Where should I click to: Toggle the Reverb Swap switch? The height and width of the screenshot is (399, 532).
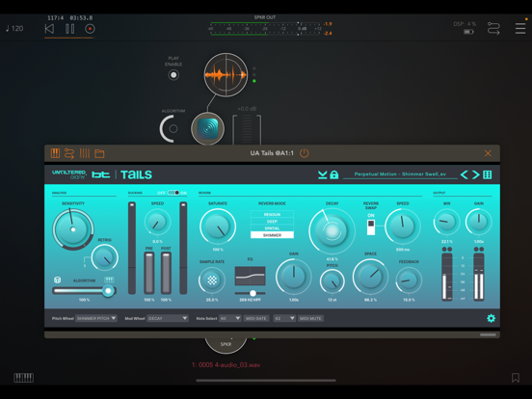371,227
